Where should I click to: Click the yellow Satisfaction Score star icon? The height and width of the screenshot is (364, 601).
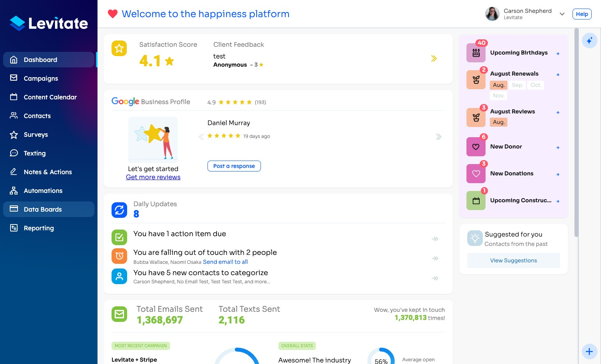coord(119,48)
